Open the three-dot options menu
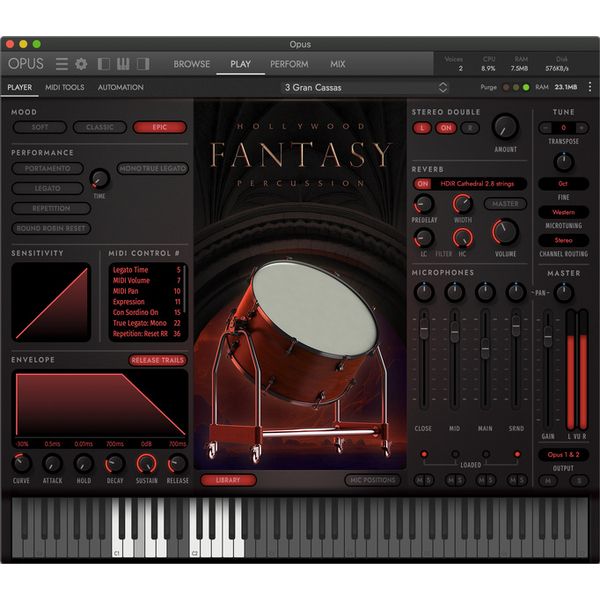 pos(590,87)
